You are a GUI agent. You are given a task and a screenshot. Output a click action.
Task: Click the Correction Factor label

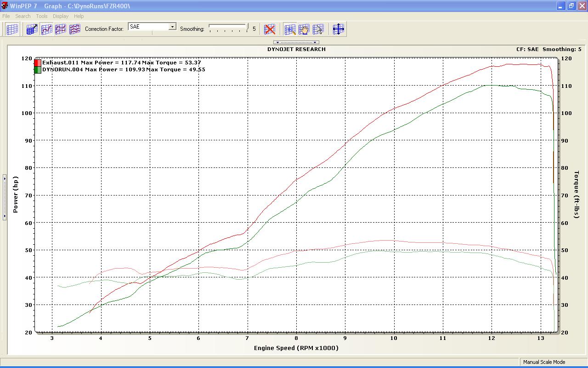click(x=104, y=29)
